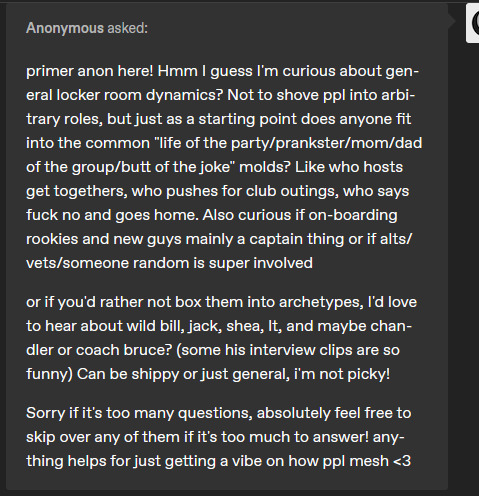
Task: Click the word "asked:" in header
Action: click(x=127, y=28)
